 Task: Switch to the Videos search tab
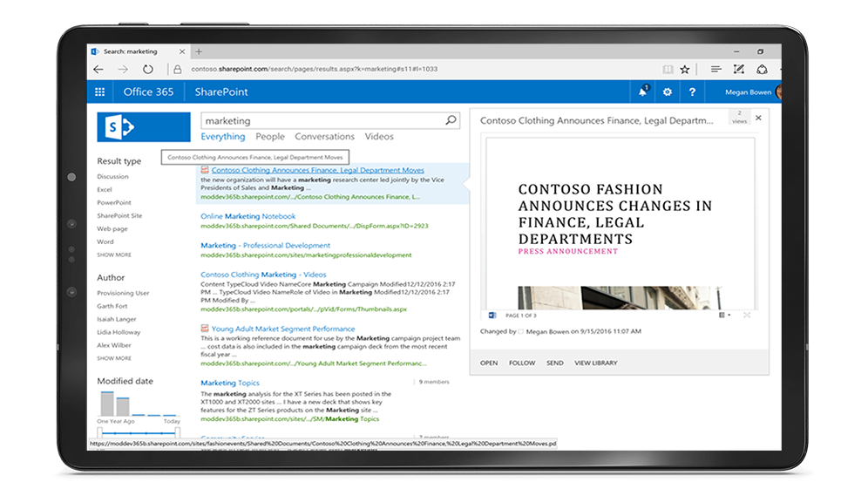point(379,136)
